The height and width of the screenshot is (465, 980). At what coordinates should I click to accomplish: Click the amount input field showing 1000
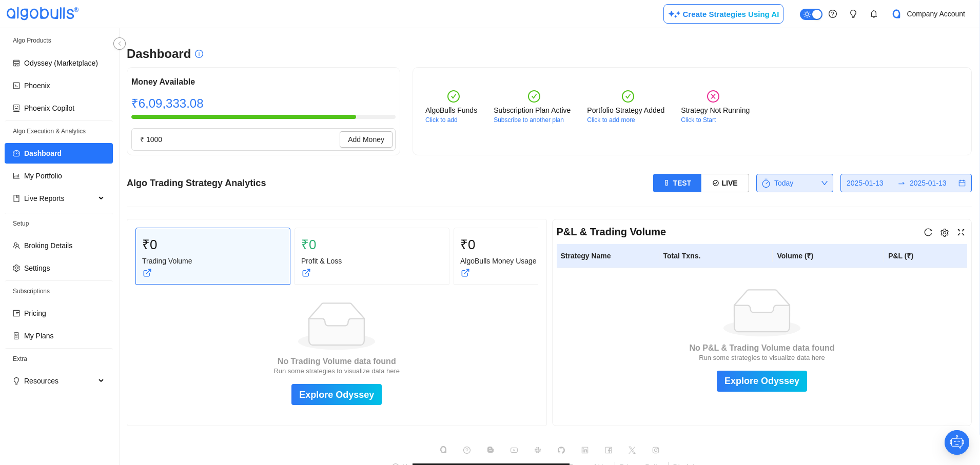[x=236, y=139]
